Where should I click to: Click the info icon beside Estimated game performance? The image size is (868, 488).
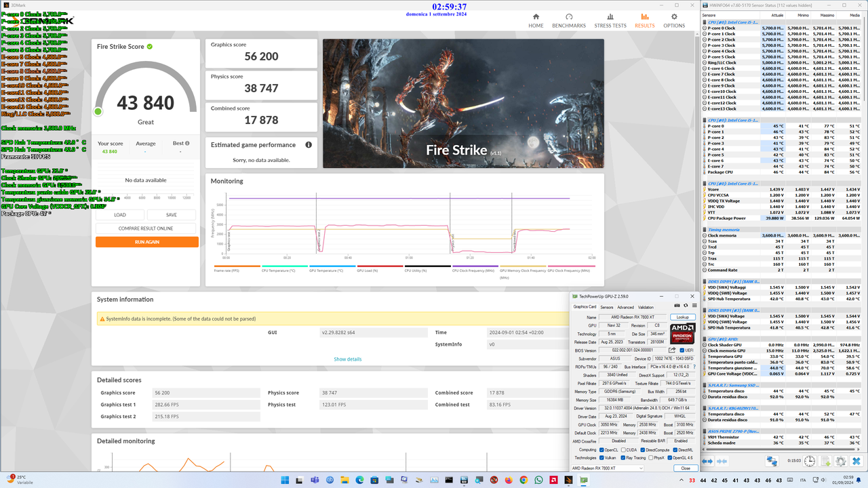(x=310, y=144)
